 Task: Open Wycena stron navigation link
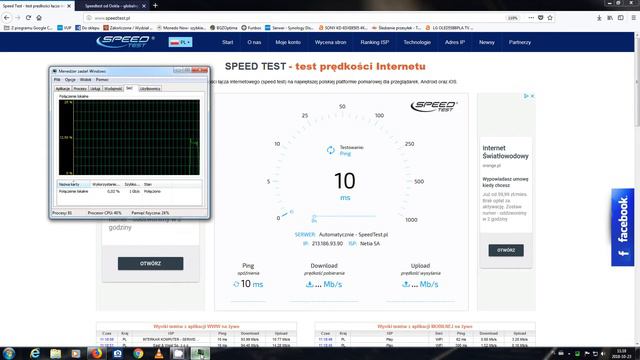point(331,42)
